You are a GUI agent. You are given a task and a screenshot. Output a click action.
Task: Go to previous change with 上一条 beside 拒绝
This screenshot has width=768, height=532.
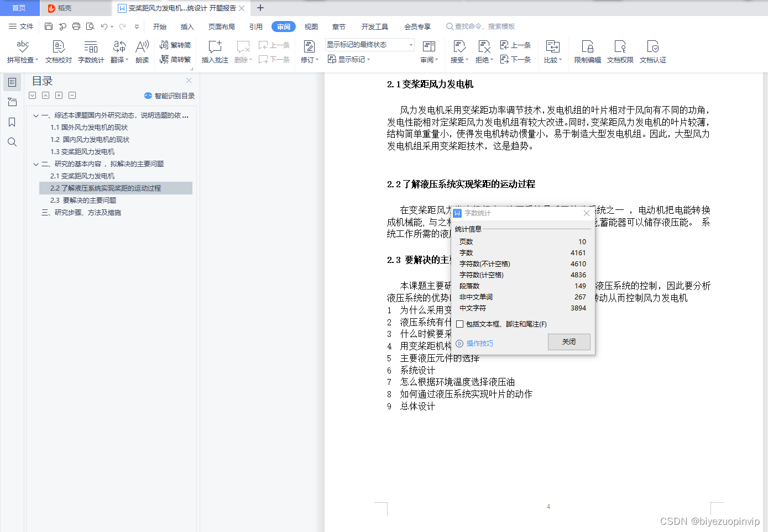(x=515, y=45)
